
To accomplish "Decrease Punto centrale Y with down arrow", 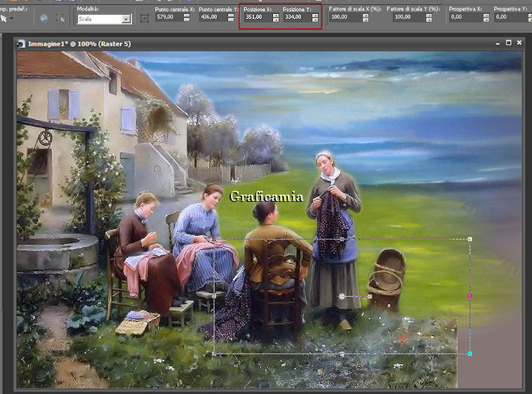I will (231, 20).
